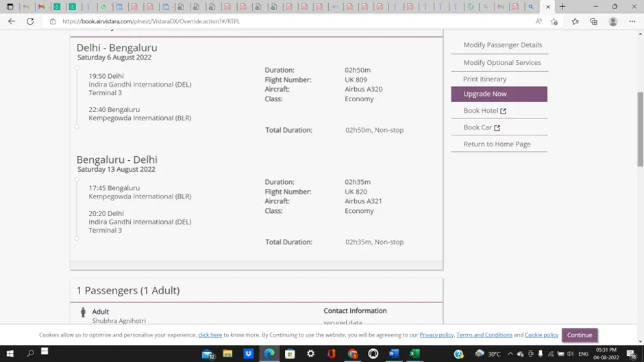This screenshot has height=362, width=644.
Task: Open the Book Hotel link
Action: (x=484, y=110)
